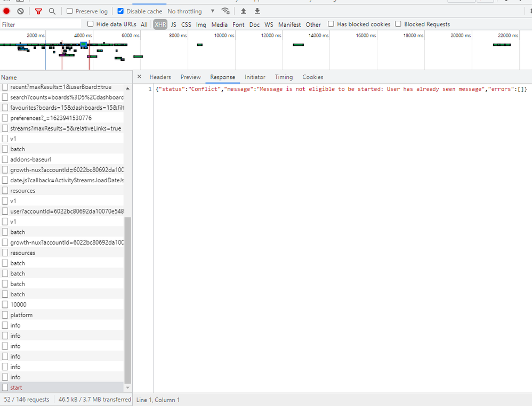
Task: Click the Line 1, Column 1 status
Action: (158, 400)
